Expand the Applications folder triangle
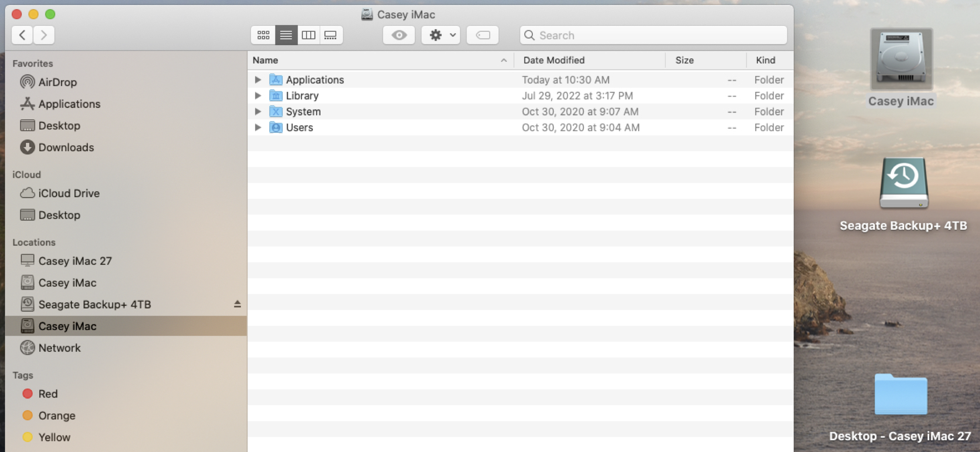 (258, 80)
